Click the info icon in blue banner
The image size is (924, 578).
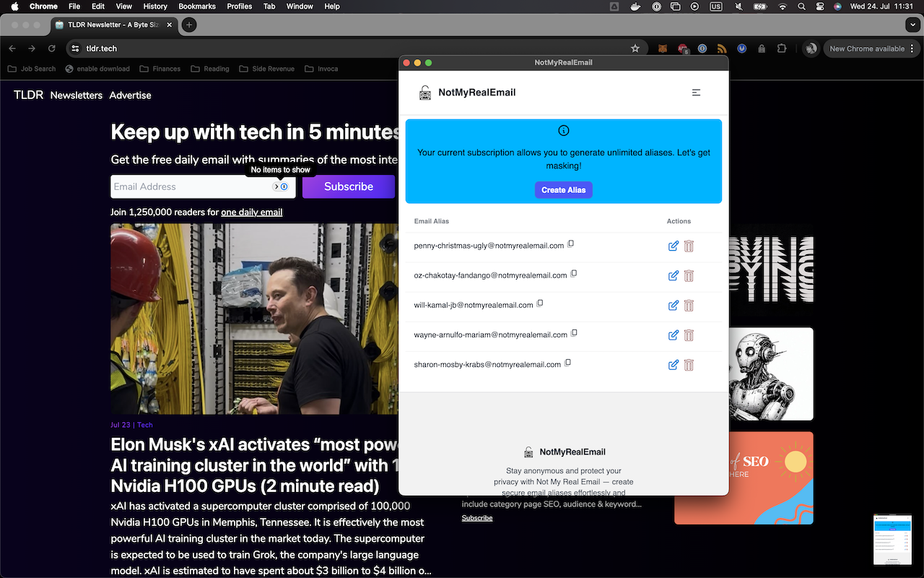coord(564,131)
